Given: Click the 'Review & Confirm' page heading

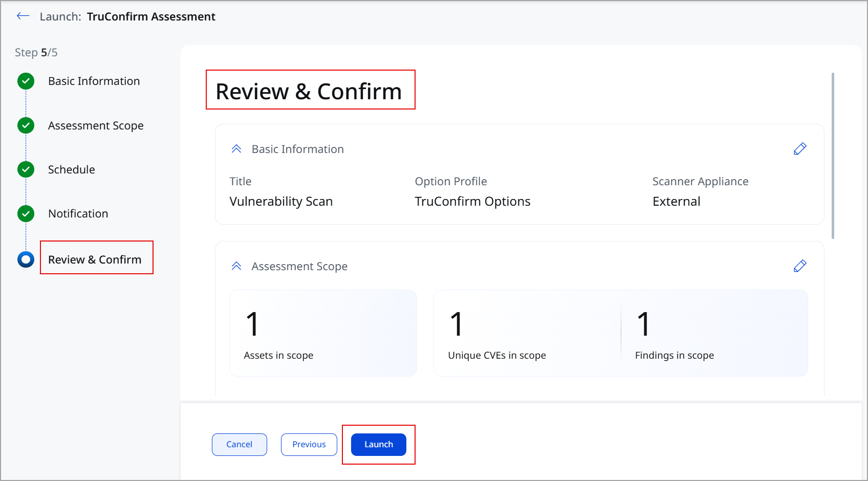Looking at the screenshot, I should point(309,92).
